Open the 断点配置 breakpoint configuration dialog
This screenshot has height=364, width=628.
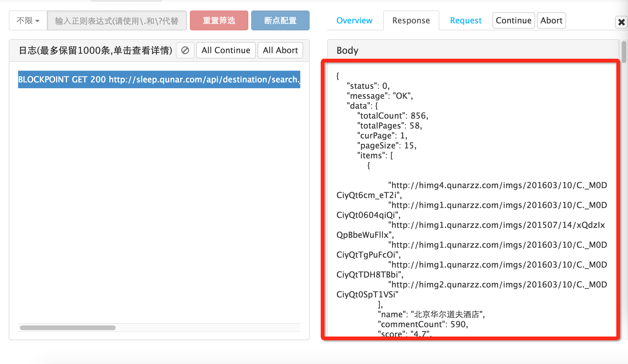[x=280, y=20]
